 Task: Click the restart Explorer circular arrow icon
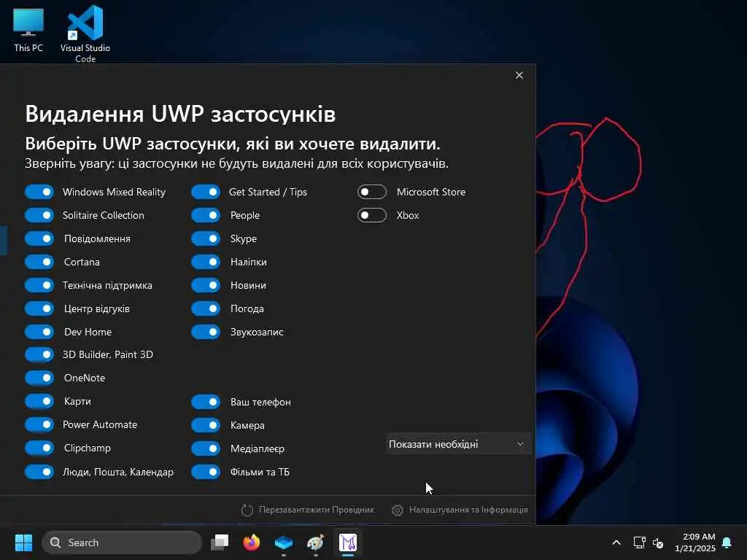(x=247, y=510)
